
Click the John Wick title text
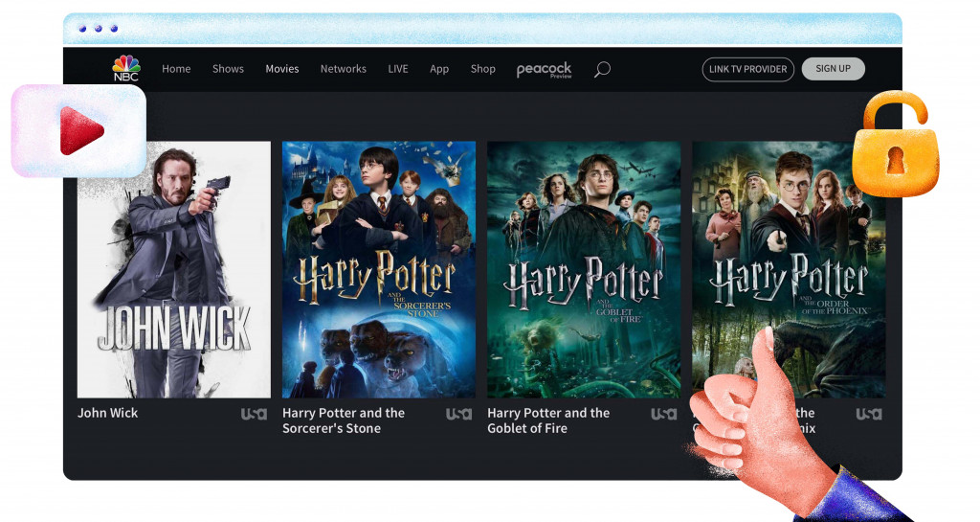(x=107, y=413)
